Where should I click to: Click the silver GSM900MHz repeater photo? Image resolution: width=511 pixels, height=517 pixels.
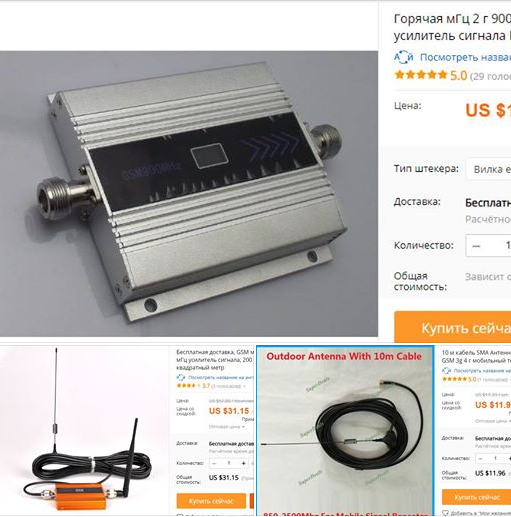(189, 193)
